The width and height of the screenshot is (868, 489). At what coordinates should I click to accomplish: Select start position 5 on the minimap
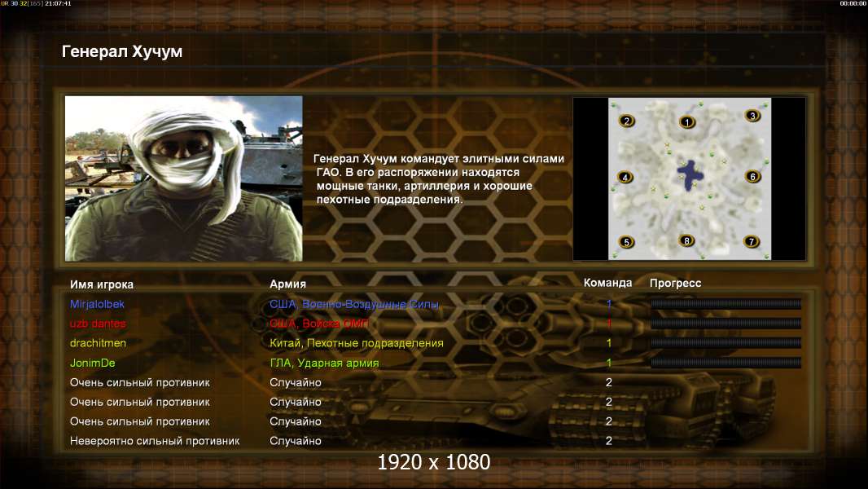627,242
